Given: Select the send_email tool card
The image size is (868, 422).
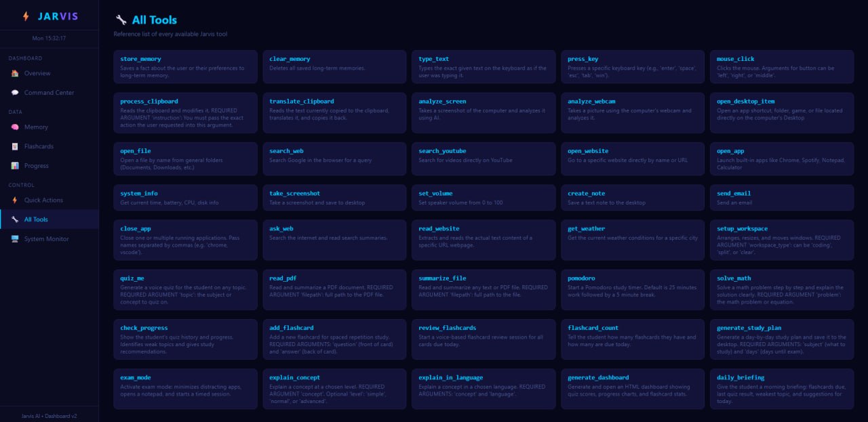Looking at the screenshot, I should [782, 198].
